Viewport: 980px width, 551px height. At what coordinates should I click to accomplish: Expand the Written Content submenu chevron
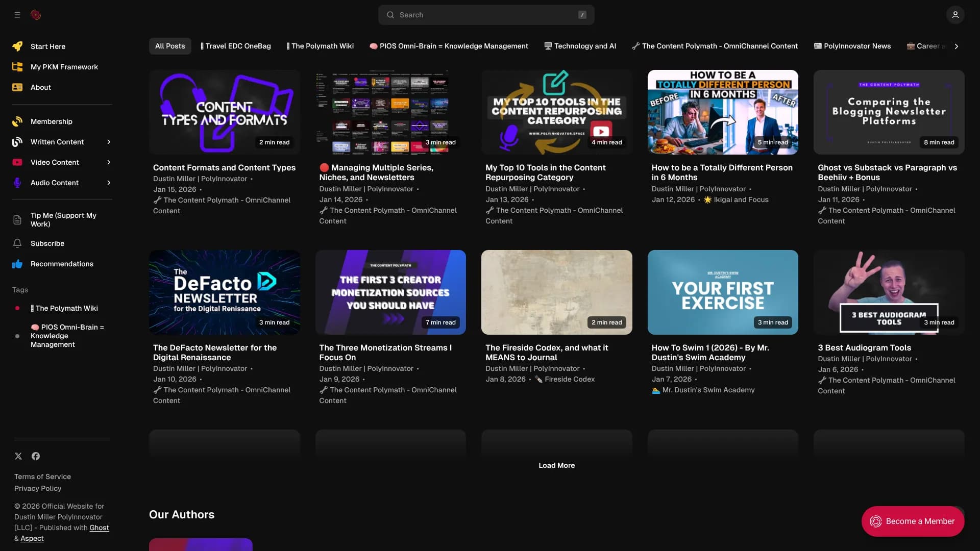109,142
